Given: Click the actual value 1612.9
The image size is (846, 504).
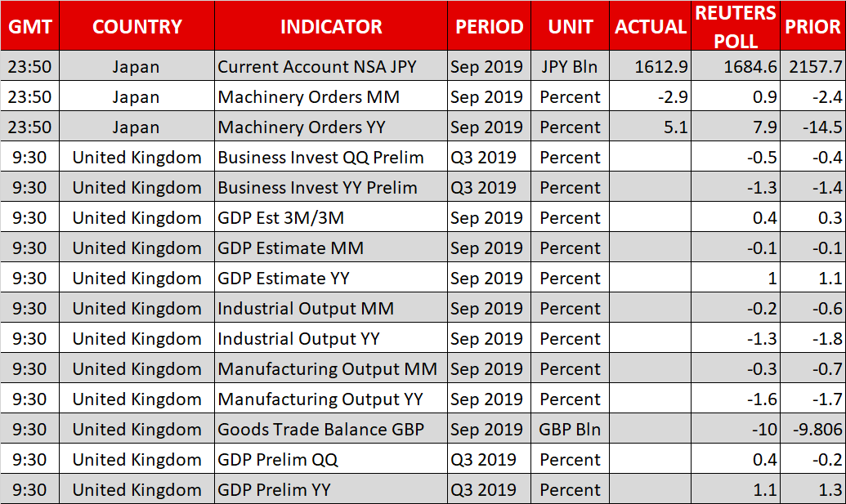Looking at the screenshot, I should (661, 67).
